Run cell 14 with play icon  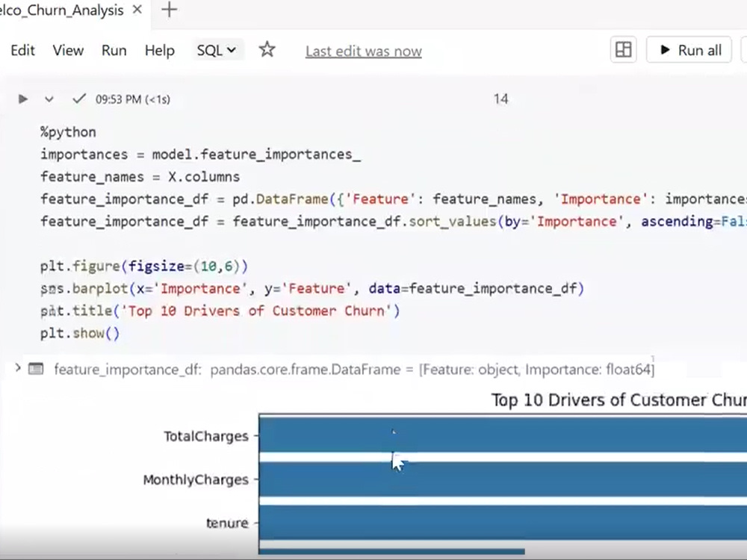[x=22, y=99]
